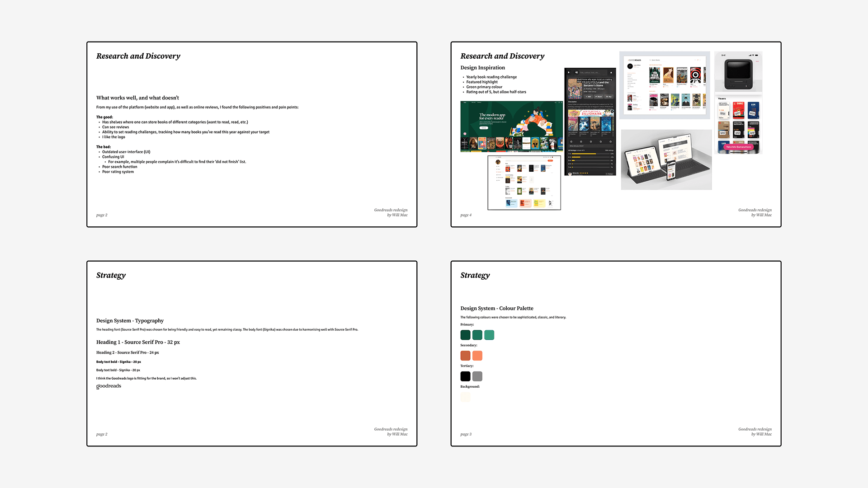
Task: Pick the lighter orange secondary swatch
Action: click(x=477, y=356)
